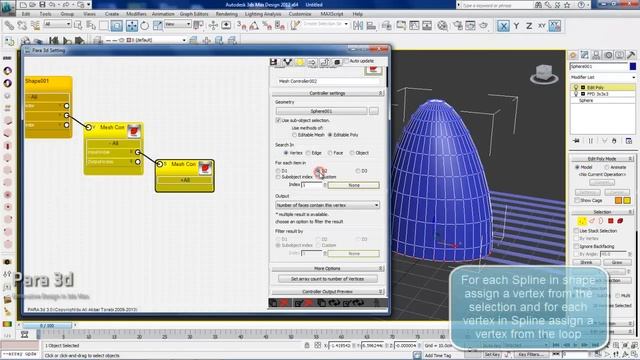Open the Rendering menu
The image size is (640, 360).
click(x=227, y=14)
